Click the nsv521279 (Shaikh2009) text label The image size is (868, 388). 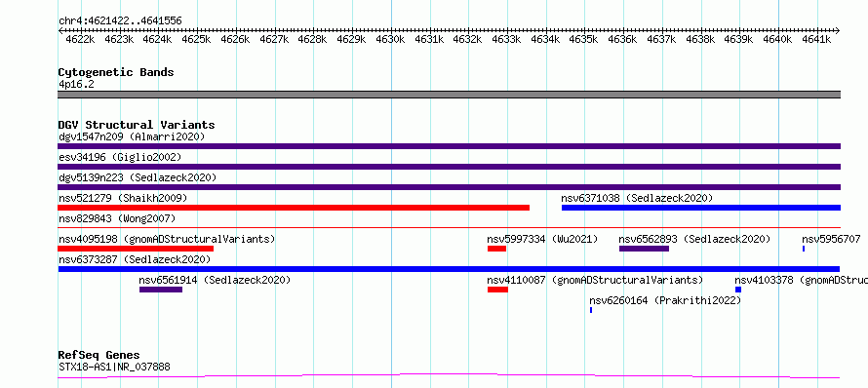pyautogui.click(x=123, y=198)
